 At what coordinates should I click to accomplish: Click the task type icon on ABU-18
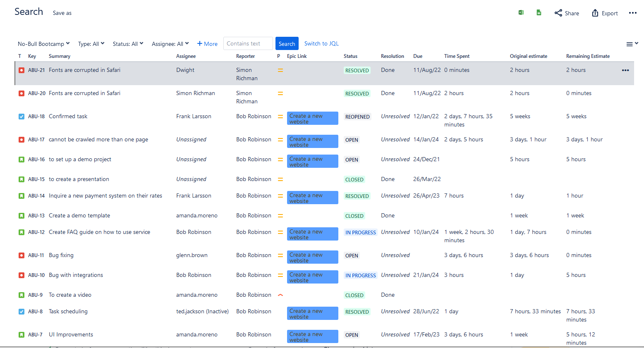tap(21, 116)
